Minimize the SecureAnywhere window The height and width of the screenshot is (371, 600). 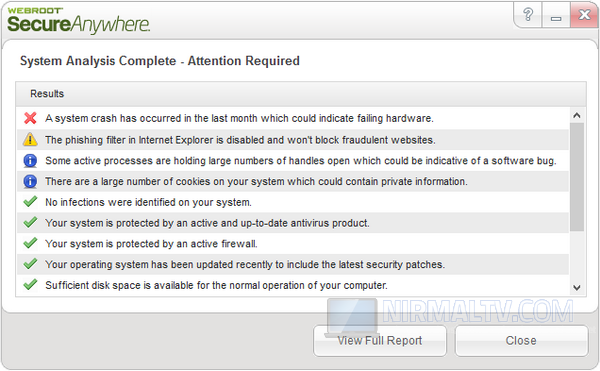[x=556, y=16]
